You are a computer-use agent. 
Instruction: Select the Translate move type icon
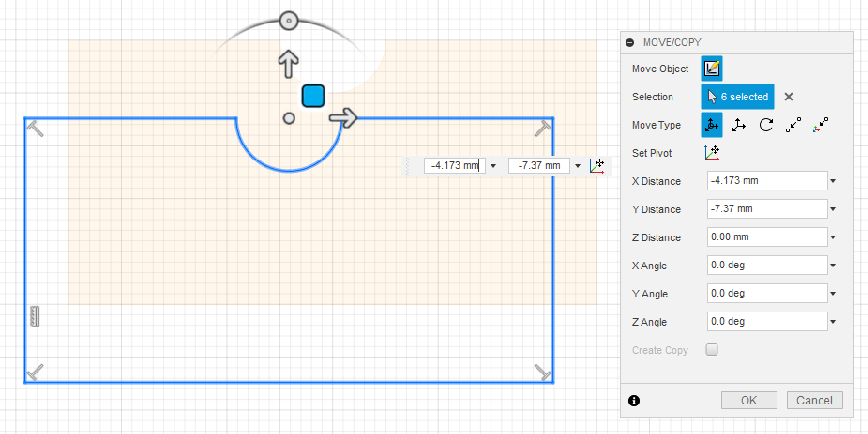point(739,125)
